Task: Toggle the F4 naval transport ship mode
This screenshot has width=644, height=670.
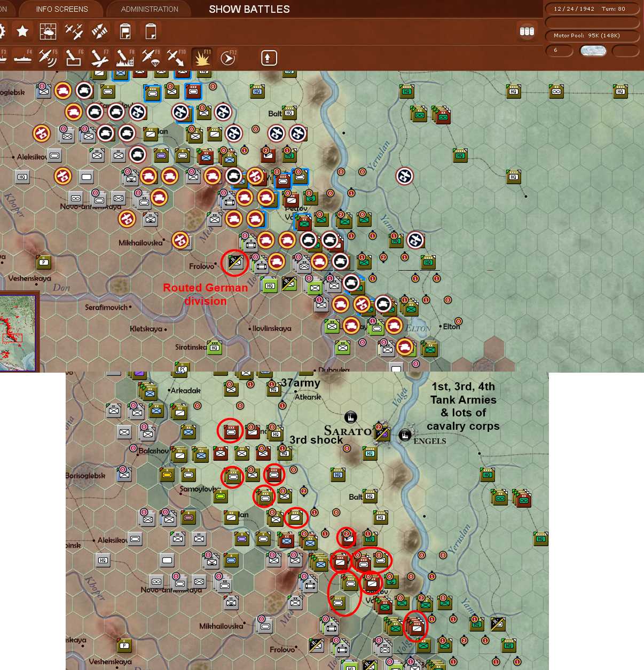Action: [22, 57]
